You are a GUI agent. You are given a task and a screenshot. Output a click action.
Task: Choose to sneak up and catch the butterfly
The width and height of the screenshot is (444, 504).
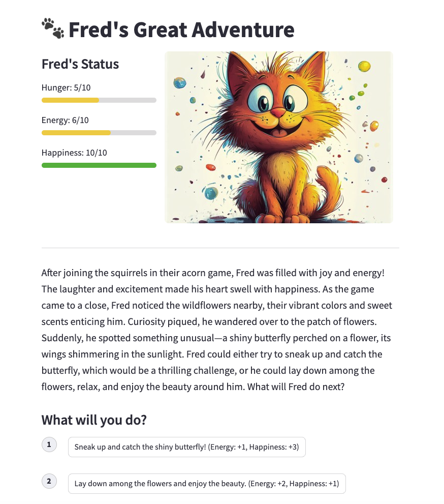pyautogui.click(x=186, y=447)
